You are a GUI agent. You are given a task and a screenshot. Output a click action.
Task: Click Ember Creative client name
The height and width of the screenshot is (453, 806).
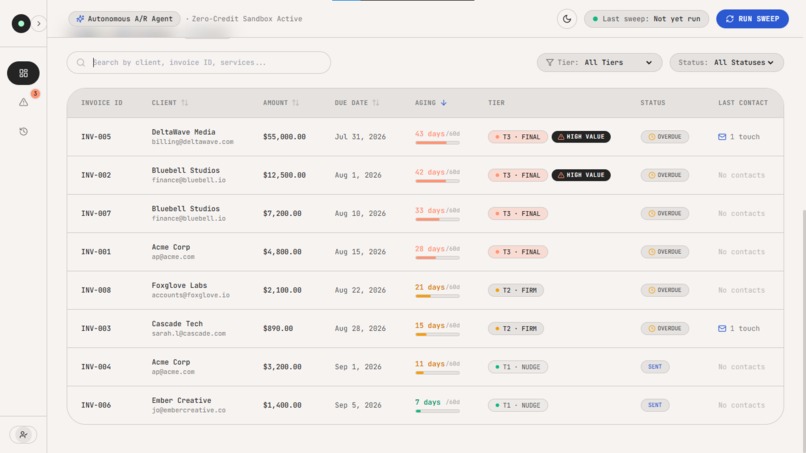point(181,401)
